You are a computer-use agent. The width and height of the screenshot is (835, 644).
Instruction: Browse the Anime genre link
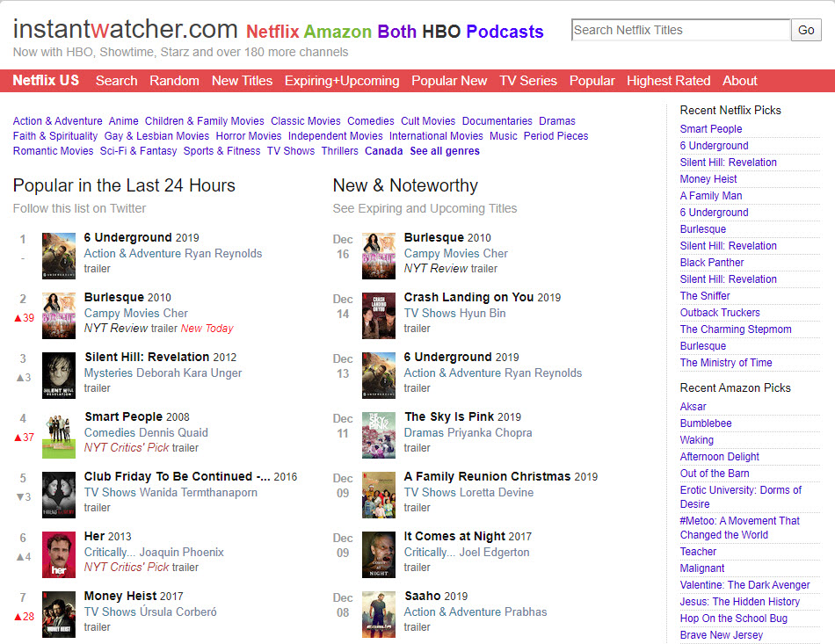124,121
